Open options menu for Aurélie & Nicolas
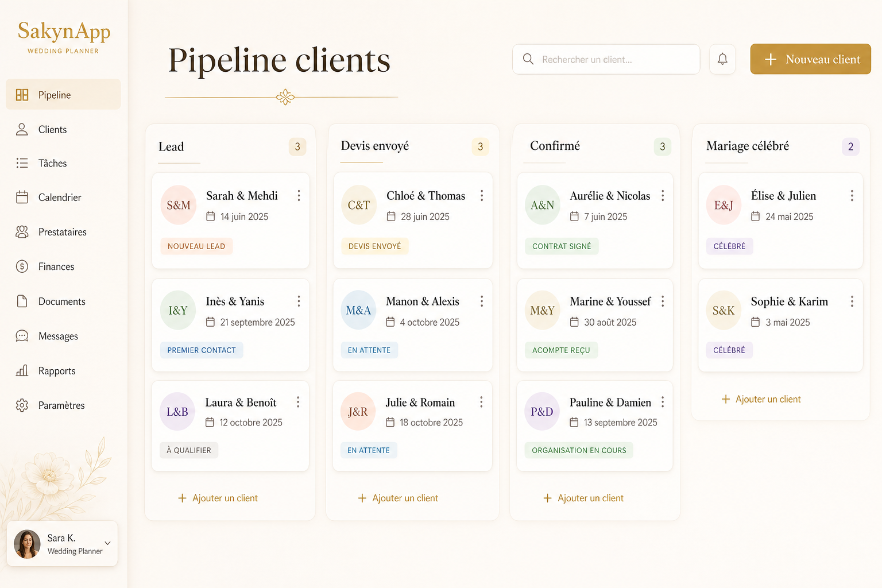Viewport: 882px width, 588px height. tap(663, 196)
